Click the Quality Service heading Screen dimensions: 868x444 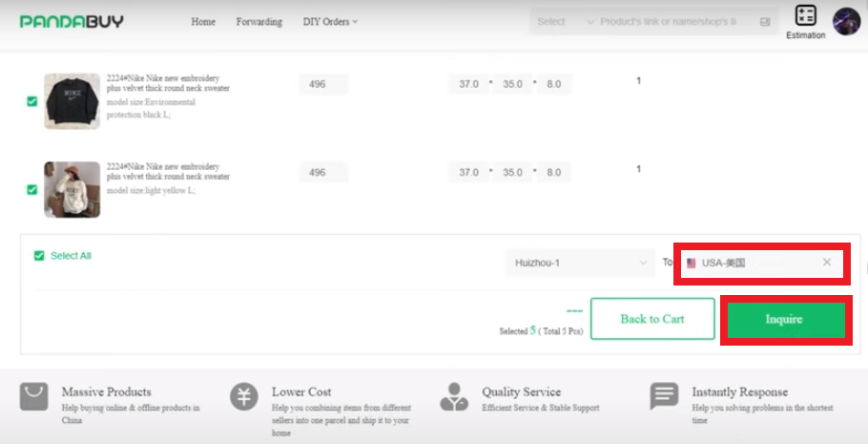(521, 391)
